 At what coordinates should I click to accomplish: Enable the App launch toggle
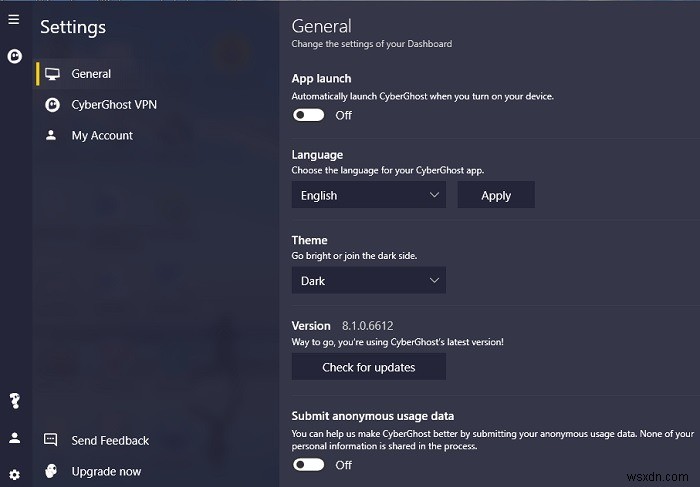pos(309,115)
